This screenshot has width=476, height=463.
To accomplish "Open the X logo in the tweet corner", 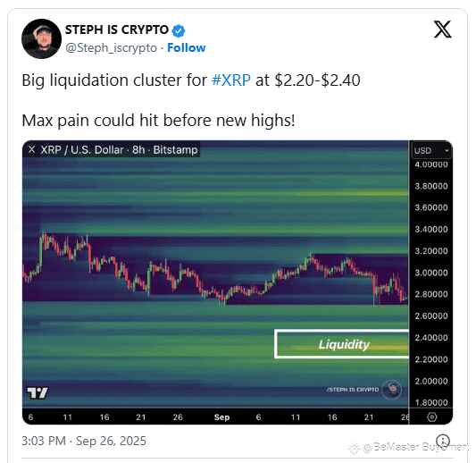I will pos(442,29).
